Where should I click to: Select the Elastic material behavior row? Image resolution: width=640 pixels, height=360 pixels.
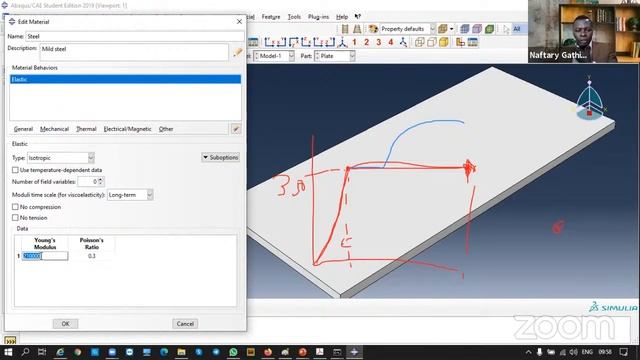[125, 79]
